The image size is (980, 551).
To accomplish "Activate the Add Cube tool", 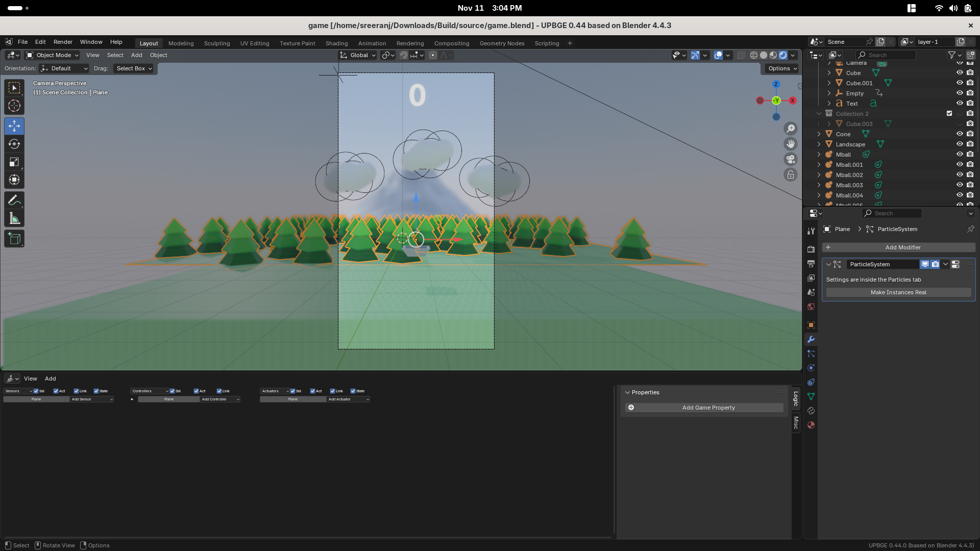I will (14, 239).
